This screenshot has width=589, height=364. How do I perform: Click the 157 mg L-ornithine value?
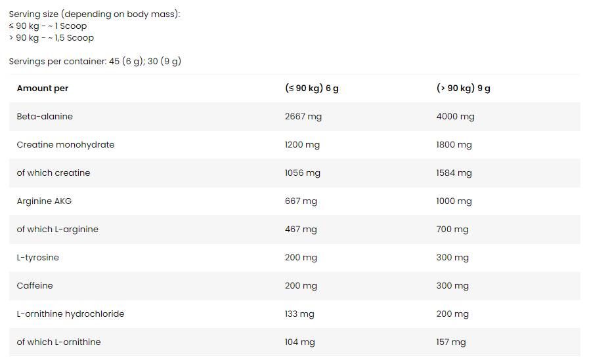pos(451,342)
